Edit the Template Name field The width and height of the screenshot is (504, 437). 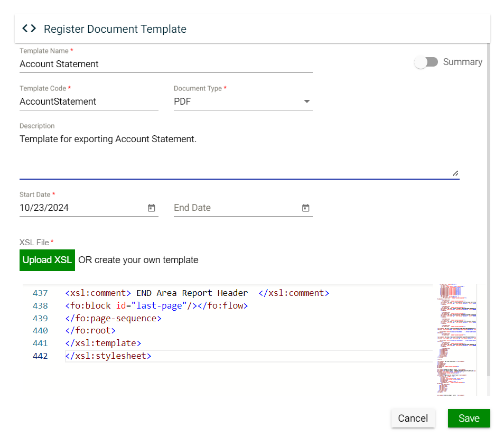pyautogui.click(x=165, y=64)
